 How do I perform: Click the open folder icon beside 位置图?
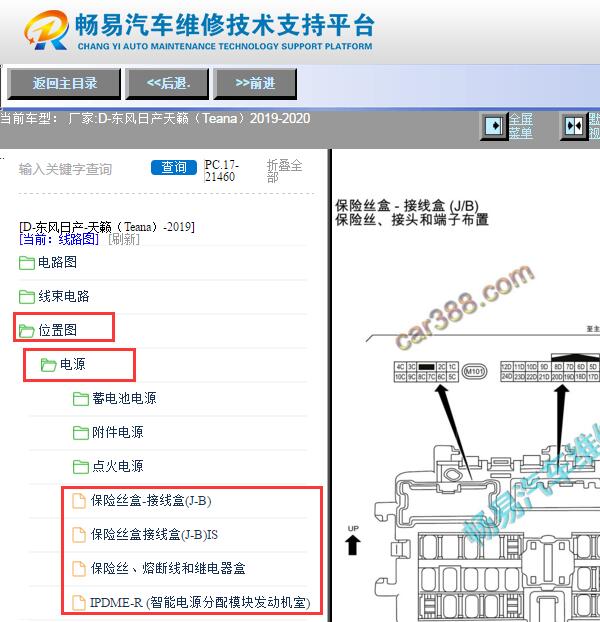point(27,330)
